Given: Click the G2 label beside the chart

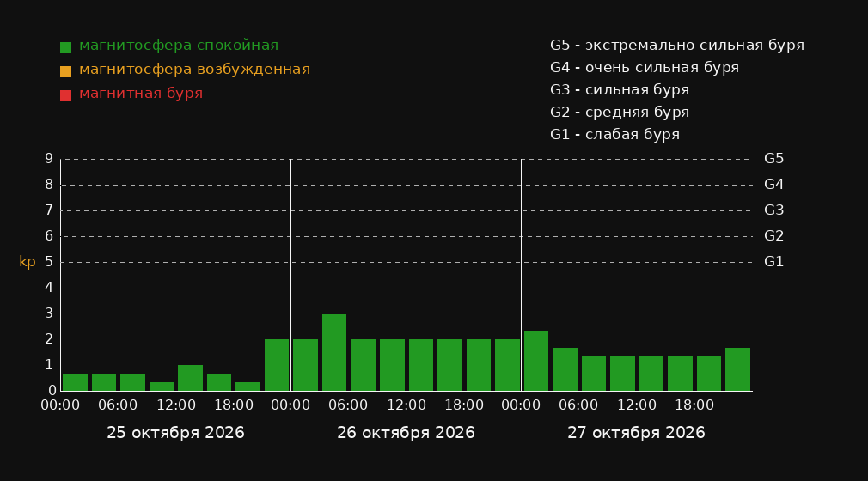Looking at the screenshot, I should [773, 236].
